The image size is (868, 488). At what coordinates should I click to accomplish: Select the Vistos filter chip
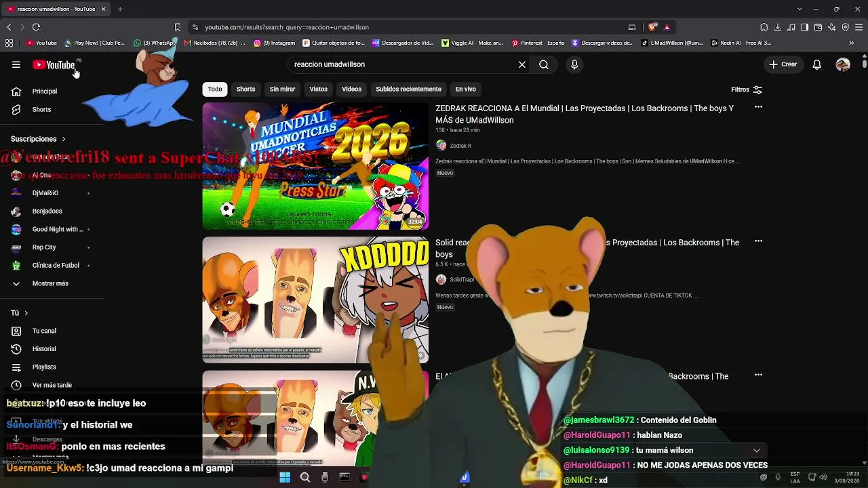[318, 89]
